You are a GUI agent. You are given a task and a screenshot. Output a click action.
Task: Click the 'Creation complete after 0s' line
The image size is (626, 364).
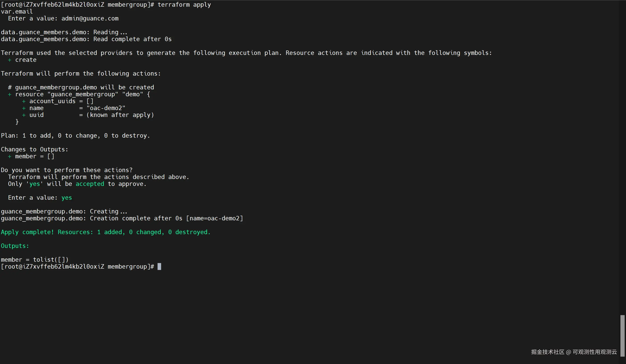(136, 219)
